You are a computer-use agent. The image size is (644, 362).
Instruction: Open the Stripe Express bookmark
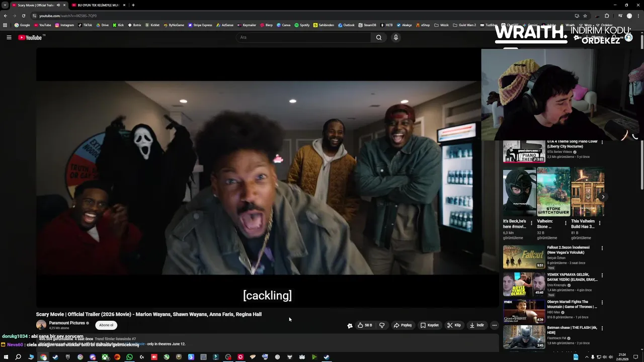click(200, 25)
